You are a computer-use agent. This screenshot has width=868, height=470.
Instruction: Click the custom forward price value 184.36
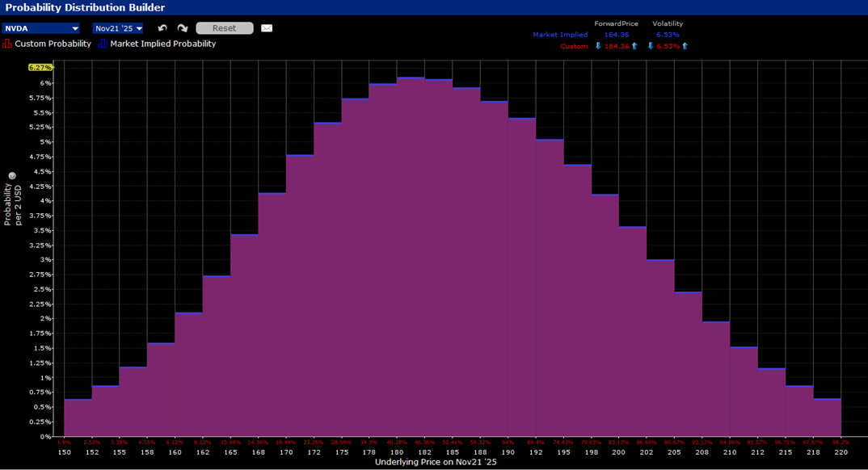click(x=617, y=46)
